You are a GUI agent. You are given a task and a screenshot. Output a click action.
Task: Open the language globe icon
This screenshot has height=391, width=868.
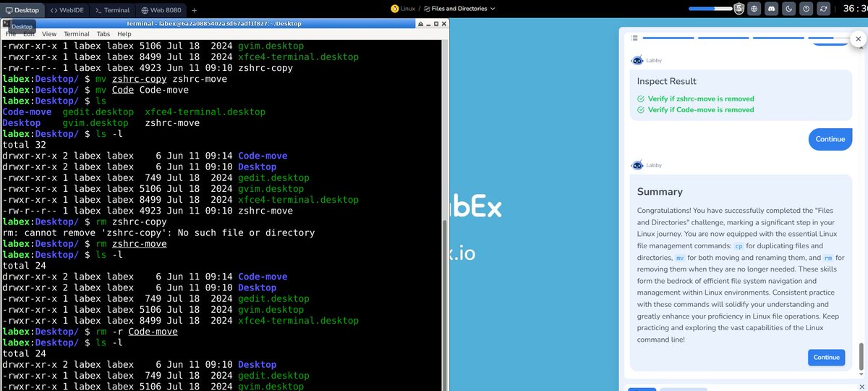754,9
